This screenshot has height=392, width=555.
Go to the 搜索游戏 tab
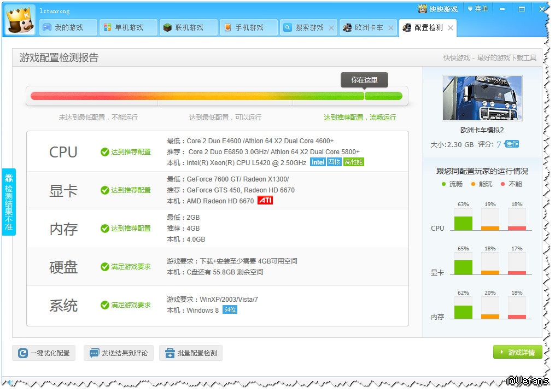point(308,27)
